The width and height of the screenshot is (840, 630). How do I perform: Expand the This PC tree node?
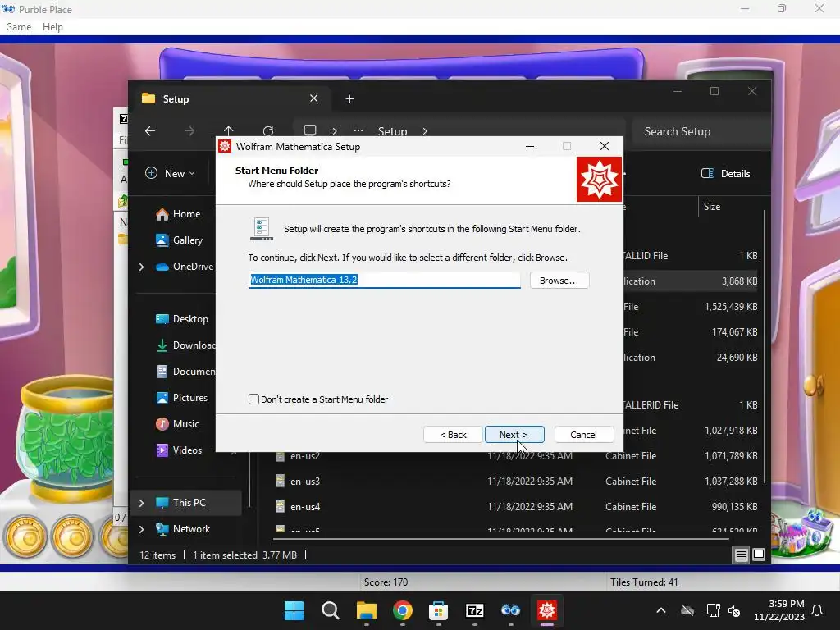pyautogui.click(x=141, y=503)
